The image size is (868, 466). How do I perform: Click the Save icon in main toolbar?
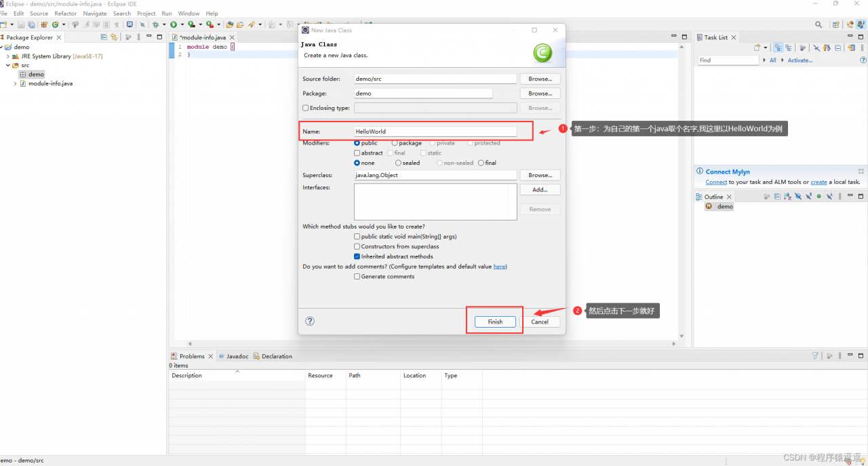coord(21,24)
